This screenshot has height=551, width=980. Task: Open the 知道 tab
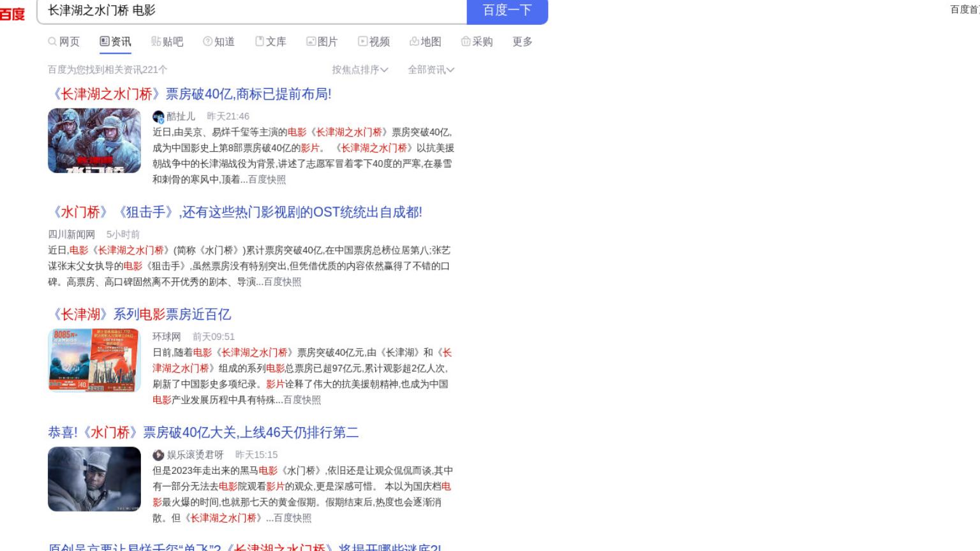coord(219,41)
